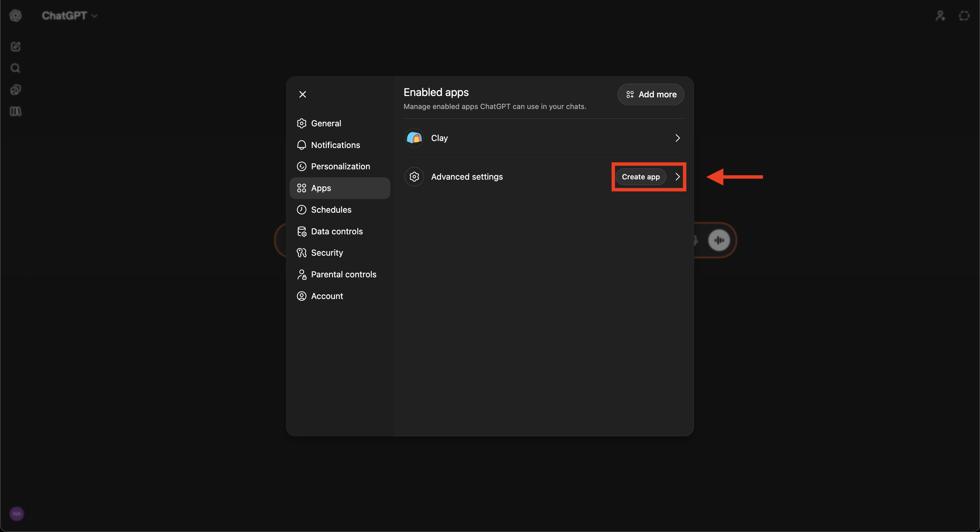Open Security settings tab

340,253
